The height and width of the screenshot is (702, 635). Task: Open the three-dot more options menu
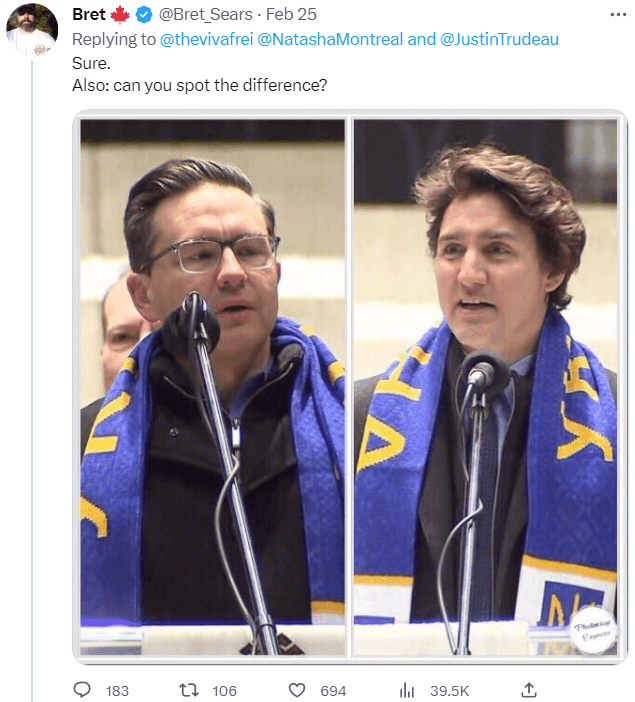coord(618,15)
